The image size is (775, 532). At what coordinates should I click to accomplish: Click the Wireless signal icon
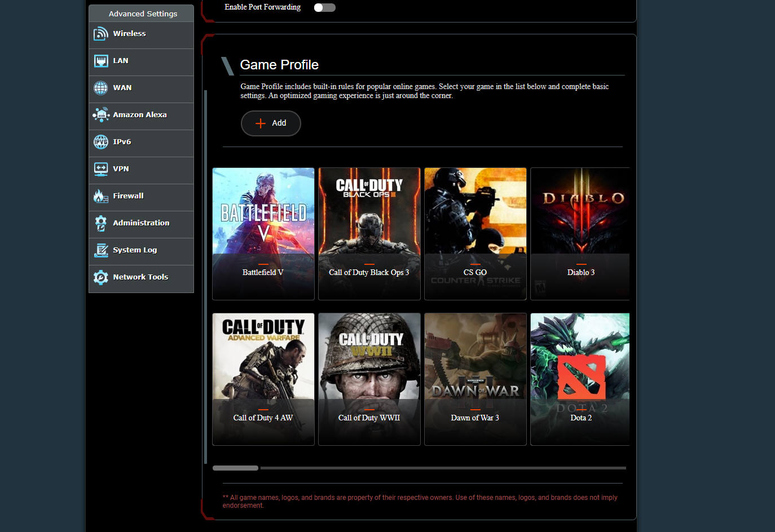101,34
